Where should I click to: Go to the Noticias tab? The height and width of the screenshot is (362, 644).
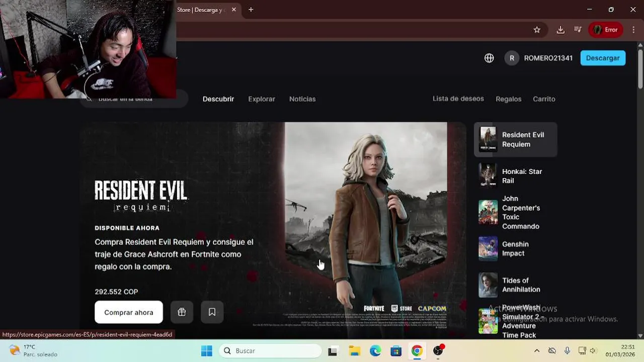302,99
